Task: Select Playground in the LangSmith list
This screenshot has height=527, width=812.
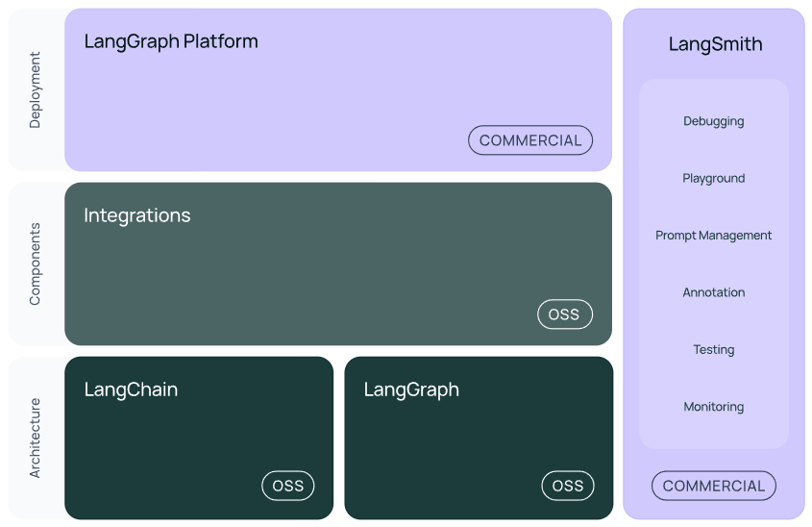Action: (x=714, y=178)
